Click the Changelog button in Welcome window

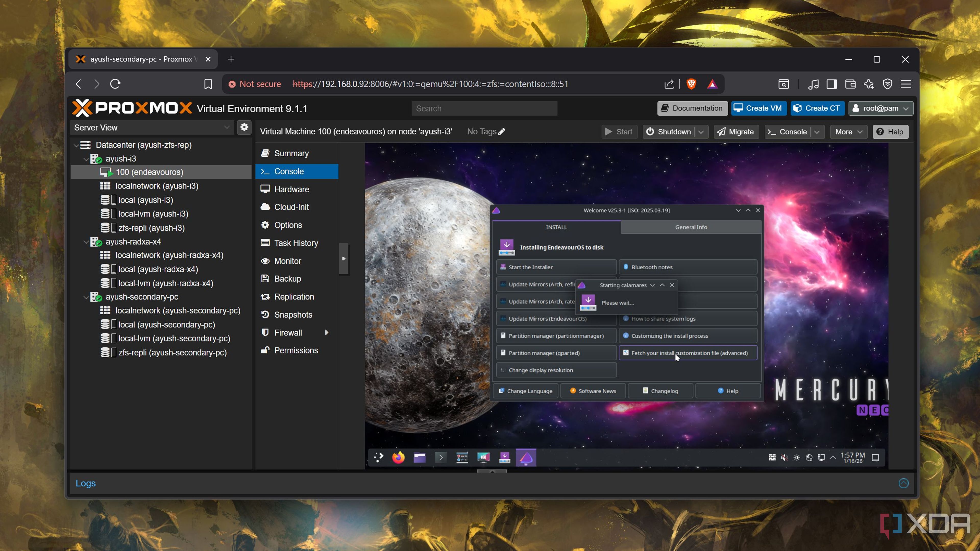(660, 391)
